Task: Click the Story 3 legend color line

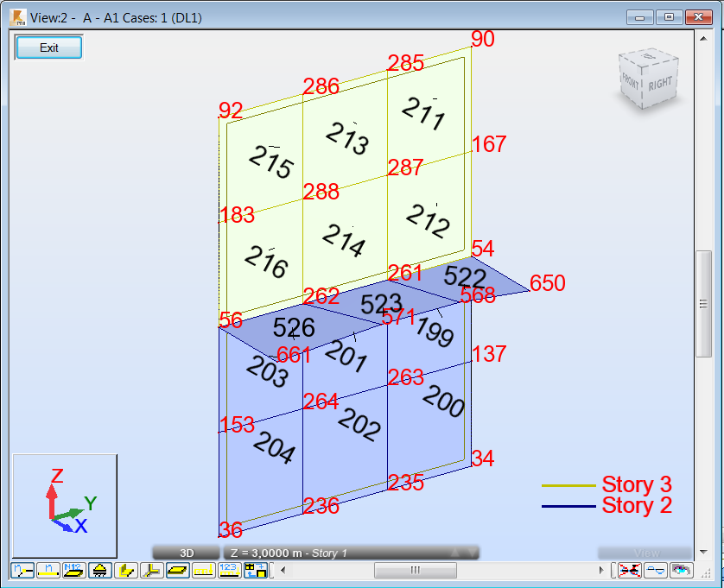Action: (x=570, y=484)
